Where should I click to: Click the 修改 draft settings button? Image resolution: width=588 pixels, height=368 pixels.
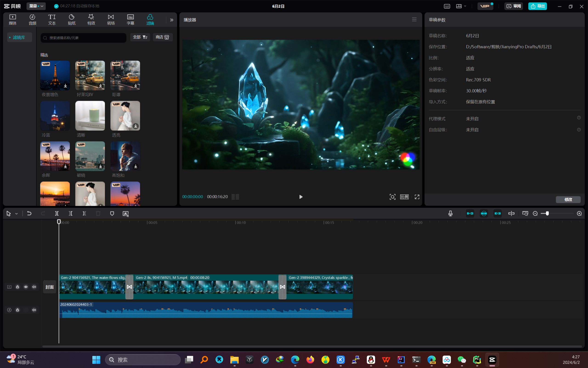click(568, 200)
